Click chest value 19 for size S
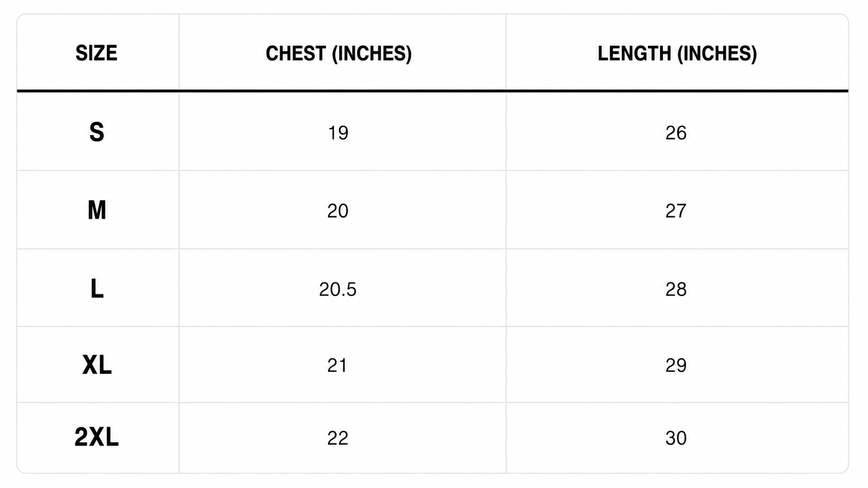Viewport: 868px width, 488px height. [x=338, y=133]
